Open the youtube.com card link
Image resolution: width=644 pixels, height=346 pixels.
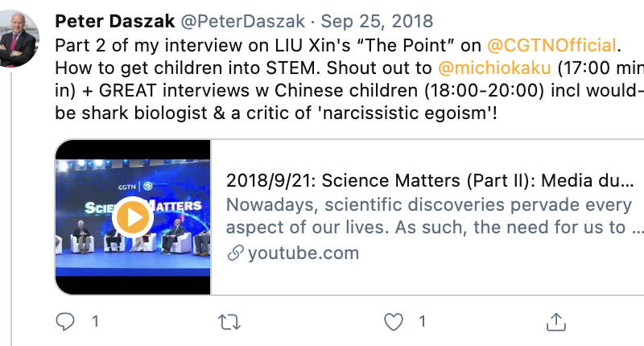[x=303, y=254]
